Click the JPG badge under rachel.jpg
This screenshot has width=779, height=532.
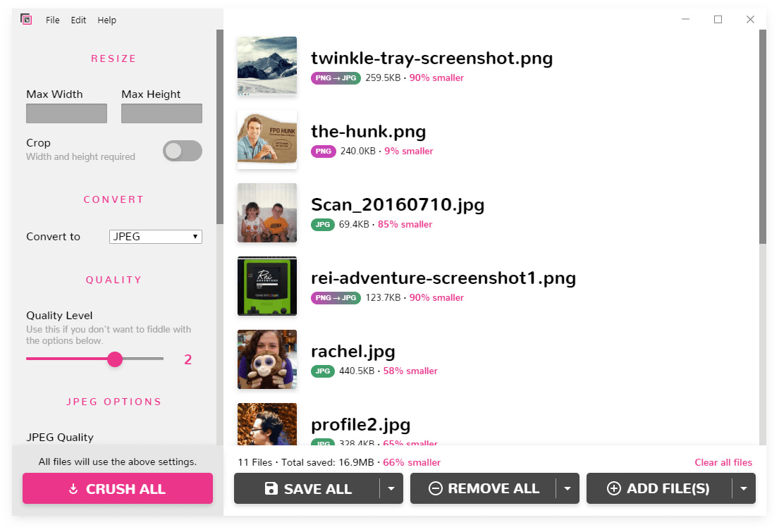coord(322,371)
